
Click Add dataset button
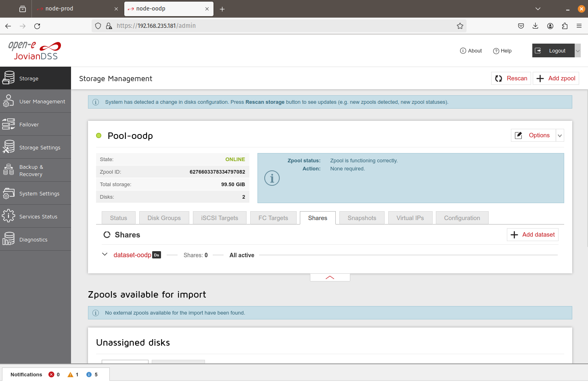coord(533,235)
